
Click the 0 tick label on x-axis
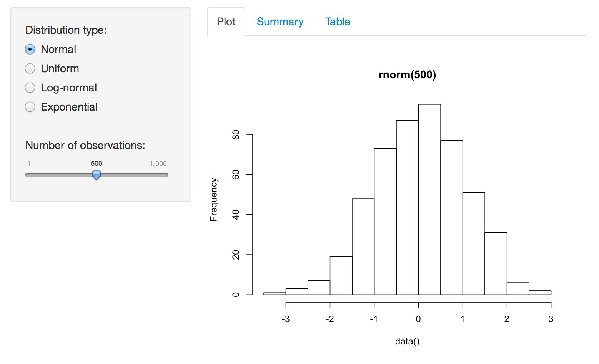pos(418,319)
